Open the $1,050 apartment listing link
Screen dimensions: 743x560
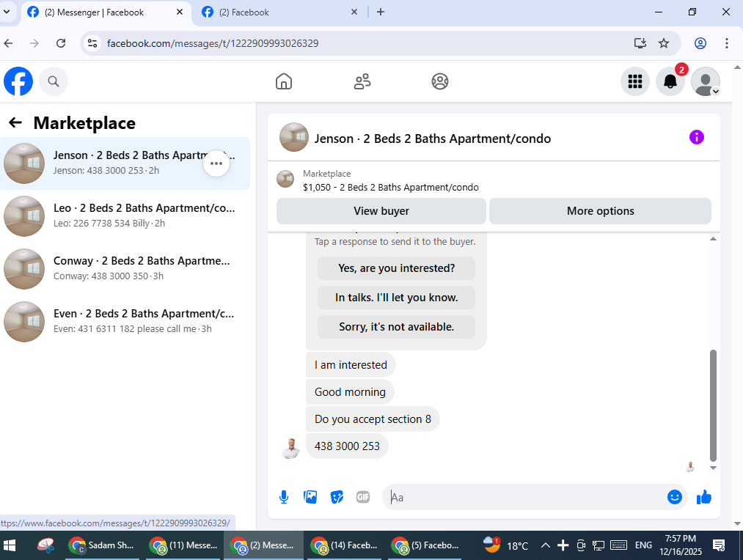[390, 187]
